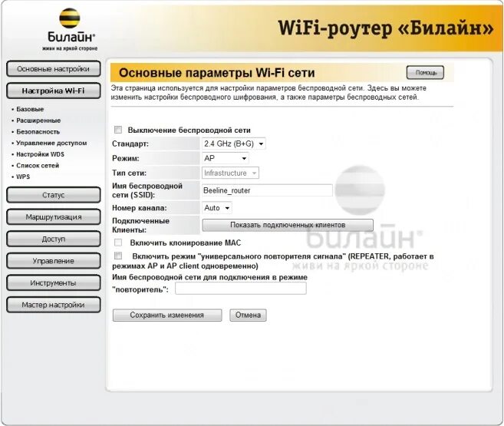Open Стандарт 2.4 GHz (B+G) dropdown
504x426 pixels.
coord(234,144)
